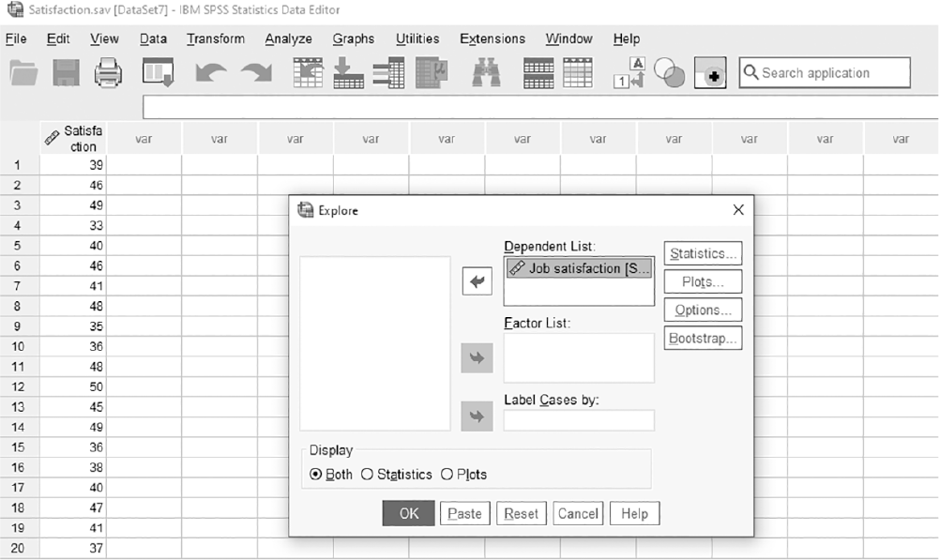Click OK in the Explore dialog
Viewport: 939px width, 560px height.
[x=408, y=513]
